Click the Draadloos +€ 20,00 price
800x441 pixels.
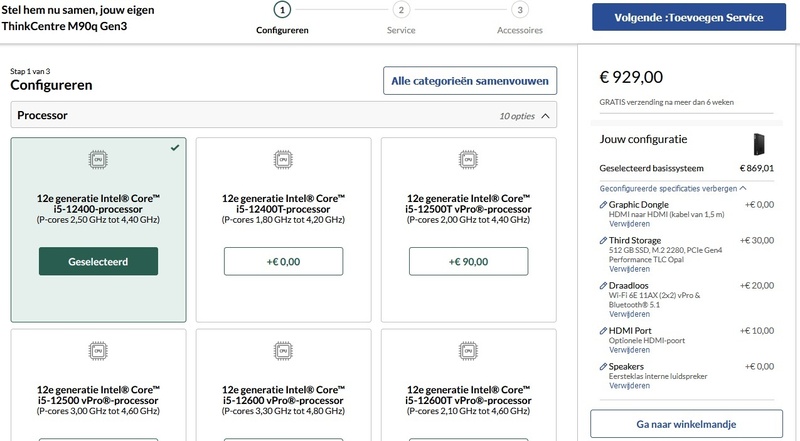(757, 286)
